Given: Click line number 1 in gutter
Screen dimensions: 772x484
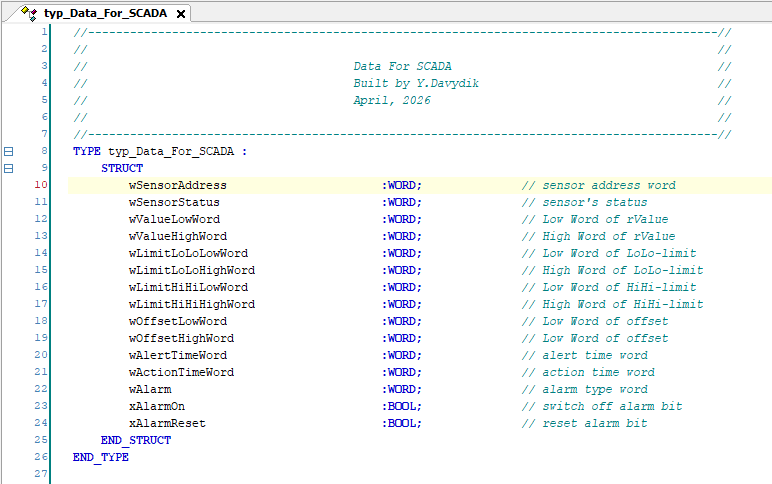Looking at the screenshot, I should pos(44,32).
